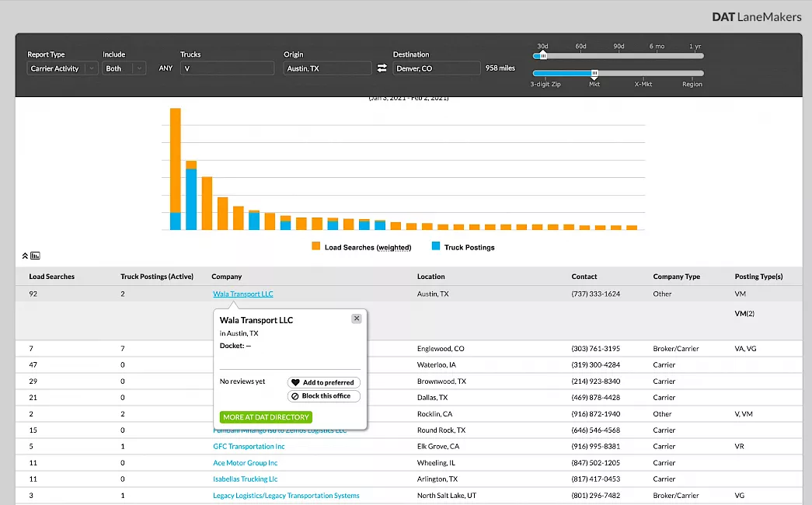812x505 pixels.
Task: Click the Waterloo, IA location cell
Action: coord(437,364)
